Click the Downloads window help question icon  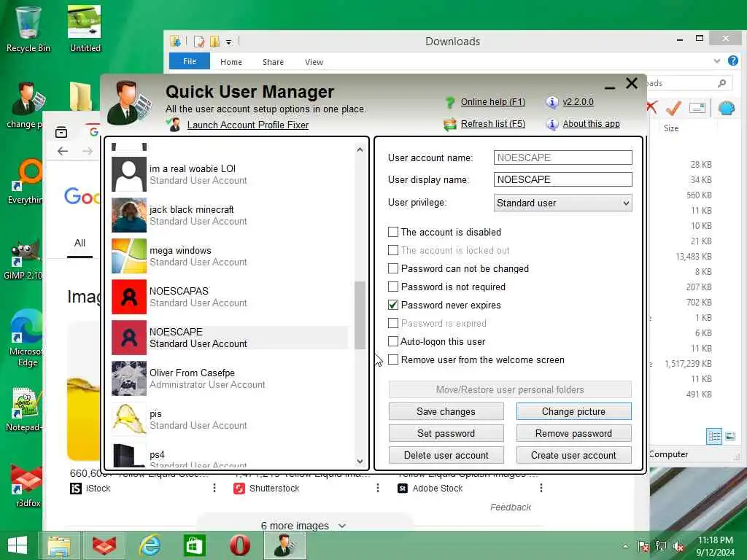(732, 61)
